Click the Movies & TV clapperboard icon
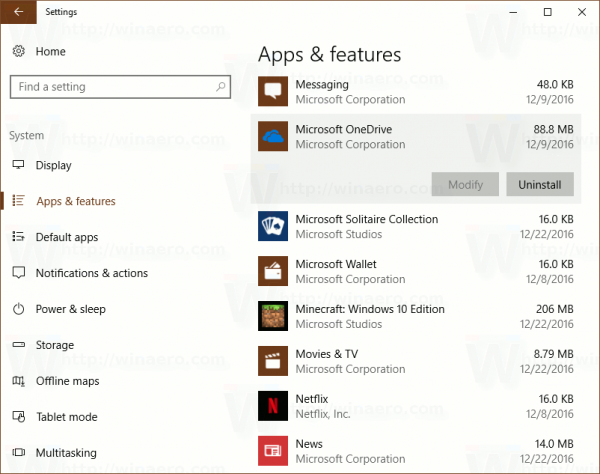 click(273, 361)
